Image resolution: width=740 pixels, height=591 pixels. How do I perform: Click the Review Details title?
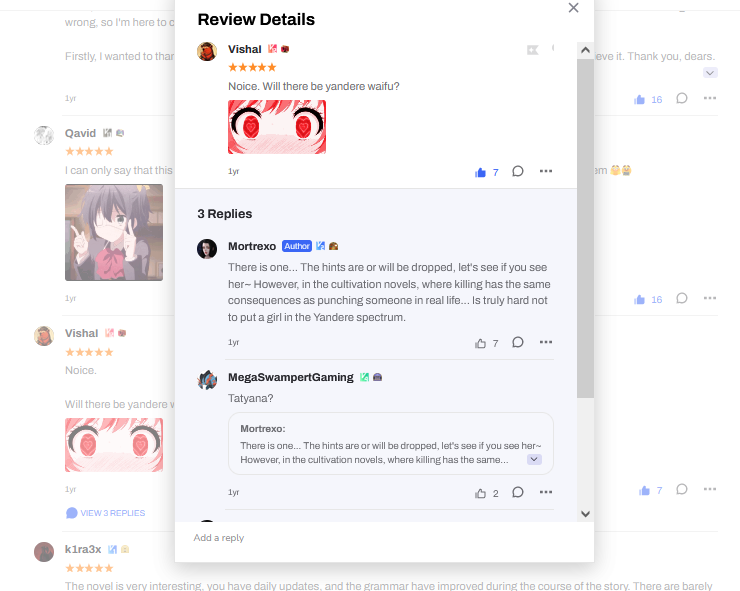coord(256,19)
